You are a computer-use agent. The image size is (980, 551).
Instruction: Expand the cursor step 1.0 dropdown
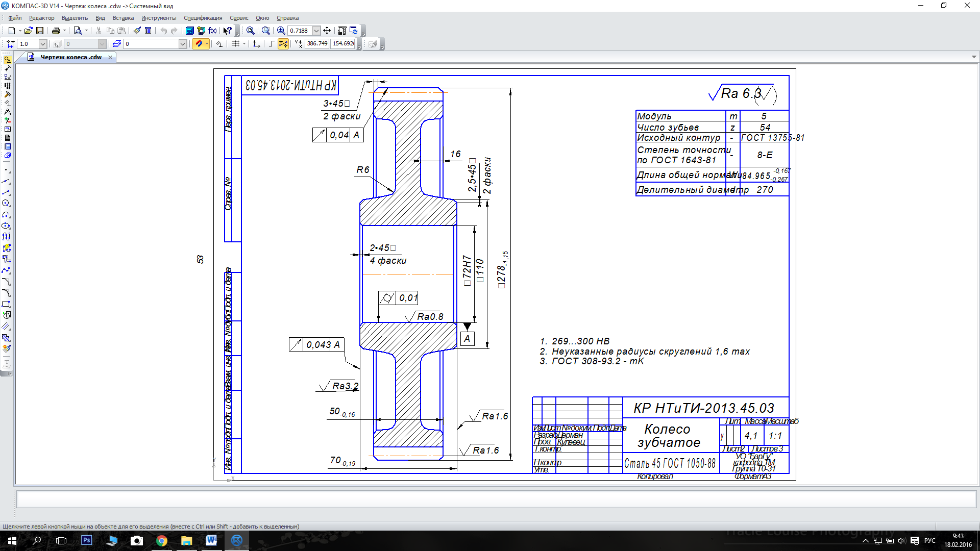[43, 44]
